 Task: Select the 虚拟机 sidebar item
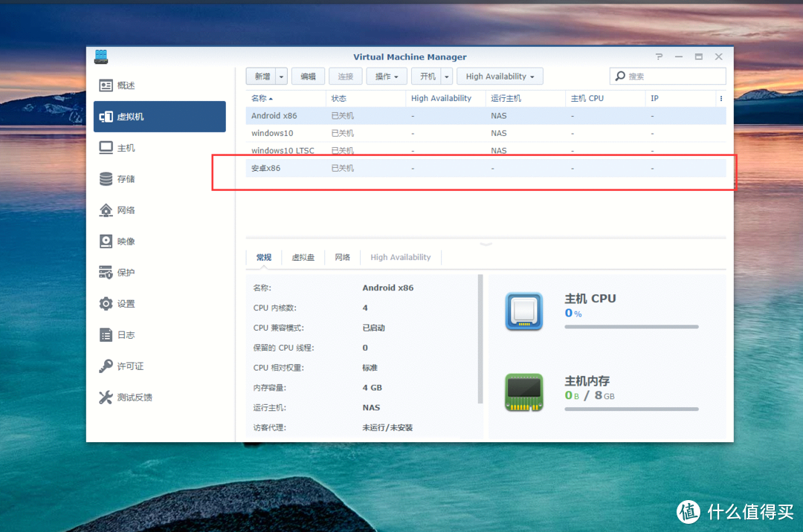pos(160,117)
